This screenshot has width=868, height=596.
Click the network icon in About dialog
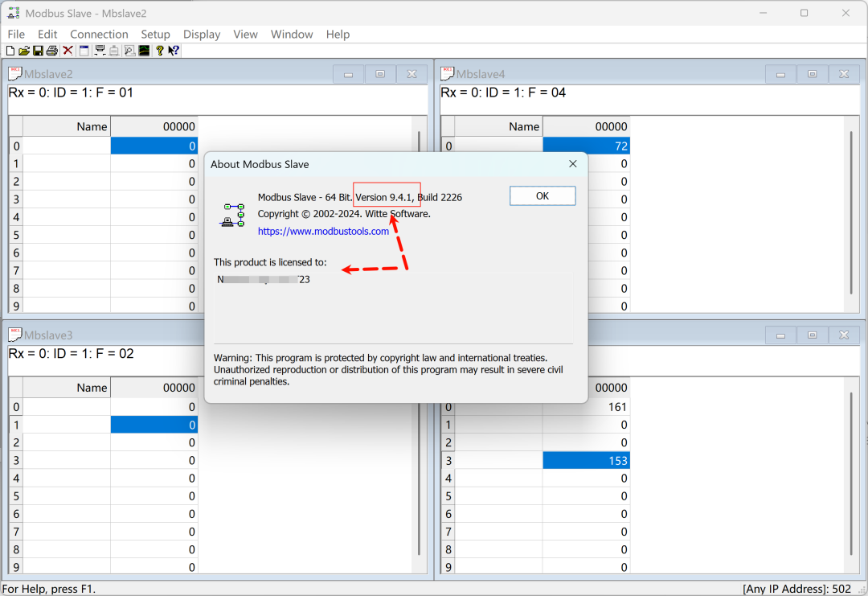pos(232,215)
